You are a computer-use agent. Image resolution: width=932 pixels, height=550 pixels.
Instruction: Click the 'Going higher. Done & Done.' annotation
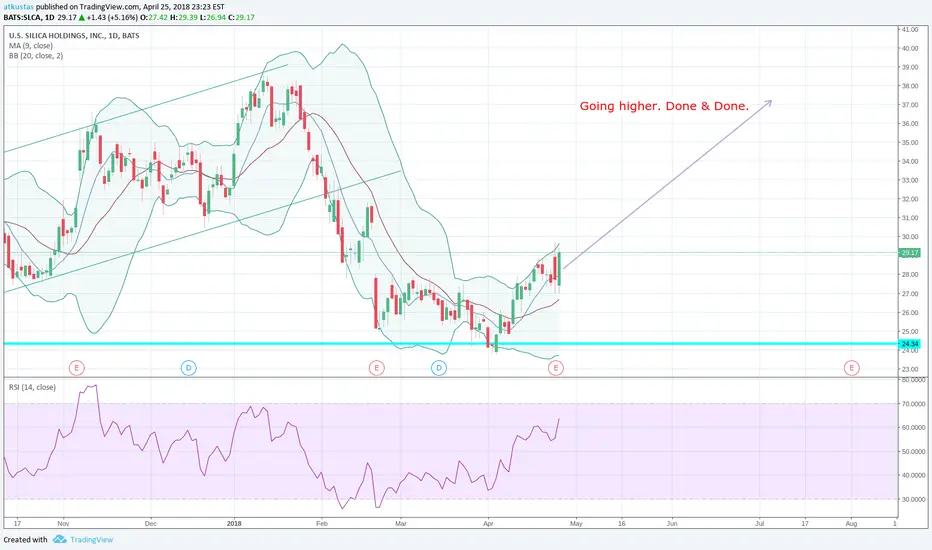664,106
